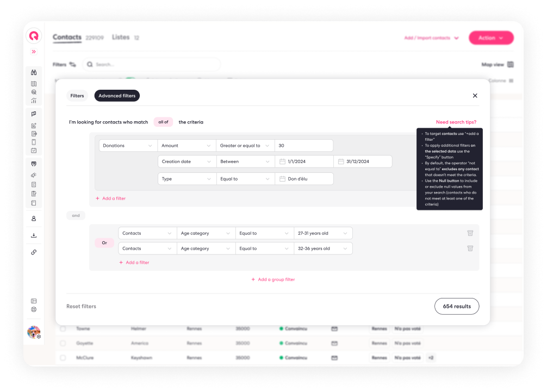Open the layout panel icon near the sidebar bottom
The height and width of the screenshot is (392, 547).
[x=34, y=301]
